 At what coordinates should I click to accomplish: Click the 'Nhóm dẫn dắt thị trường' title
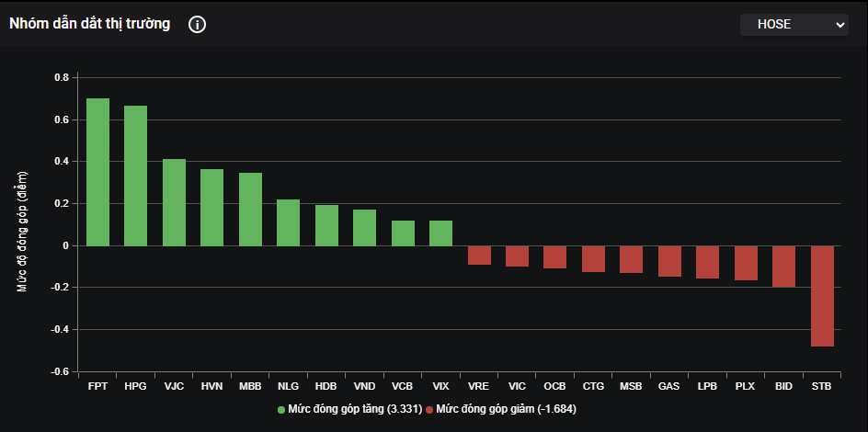coord(89,25)
